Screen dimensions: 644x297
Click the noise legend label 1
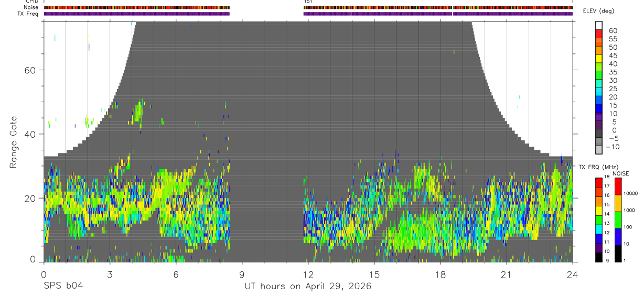point(625,260)
